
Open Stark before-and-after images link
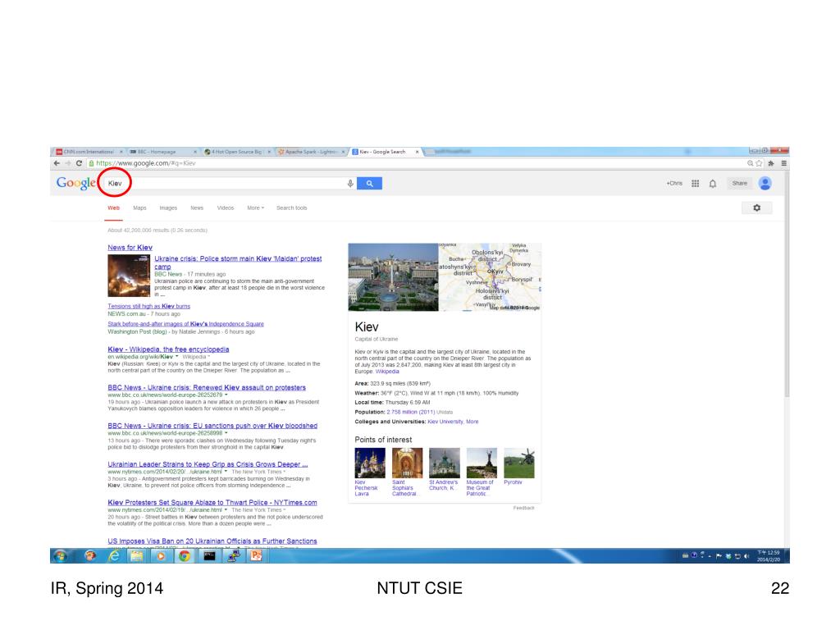point(185,324)
